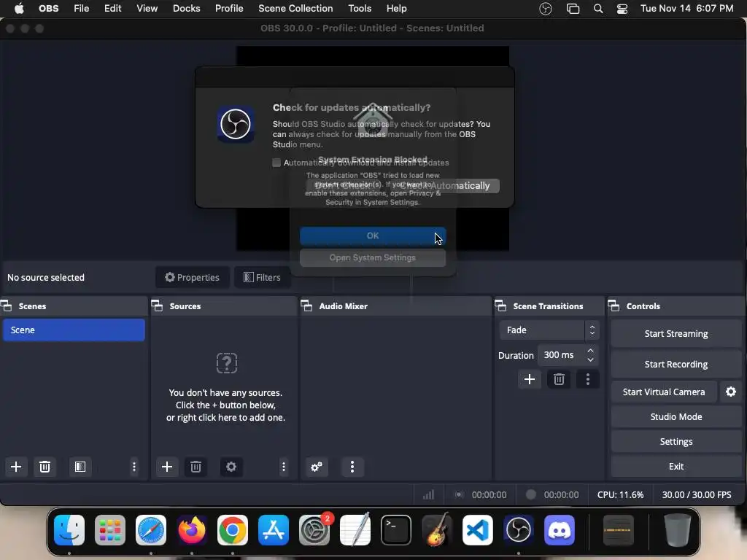Viewport: 747px width, 560px height.
Task: Open Settings from the Controls panel
Action: point(676,441)
